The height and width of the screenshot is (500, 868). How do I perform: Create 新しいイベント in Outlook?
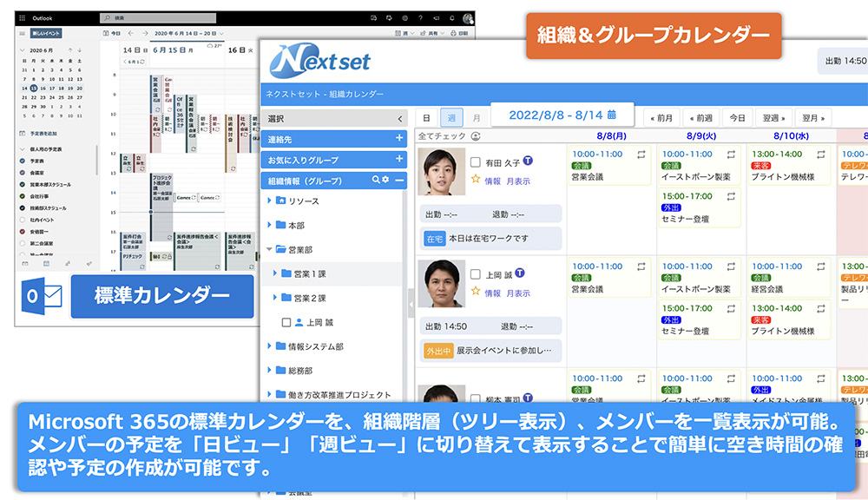coord(46,33)
